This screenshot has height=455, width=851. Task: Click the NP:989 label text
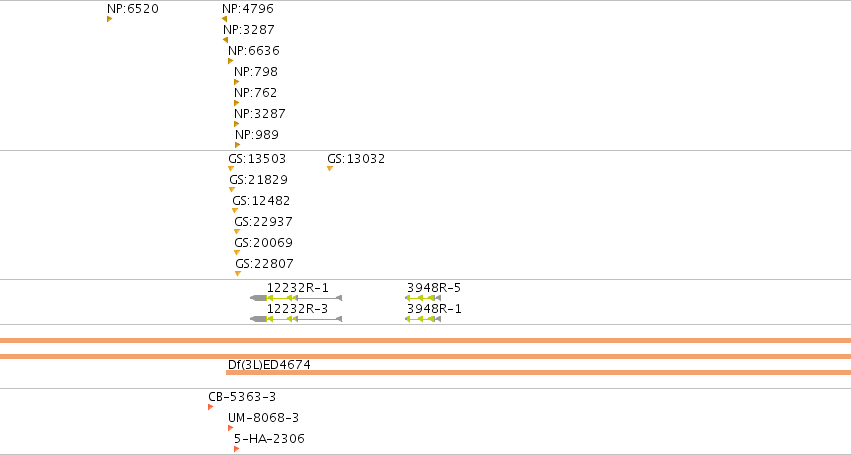point(257,135)
